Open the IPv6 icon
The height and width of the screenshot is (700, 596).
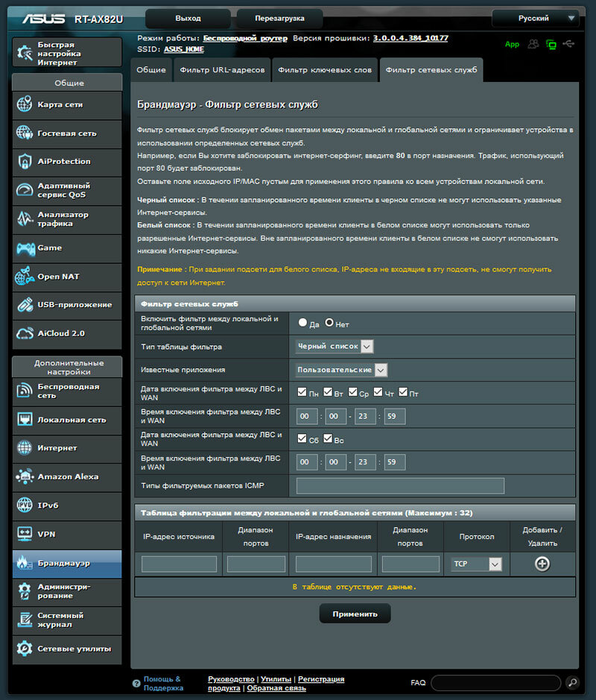coord(25,505)
